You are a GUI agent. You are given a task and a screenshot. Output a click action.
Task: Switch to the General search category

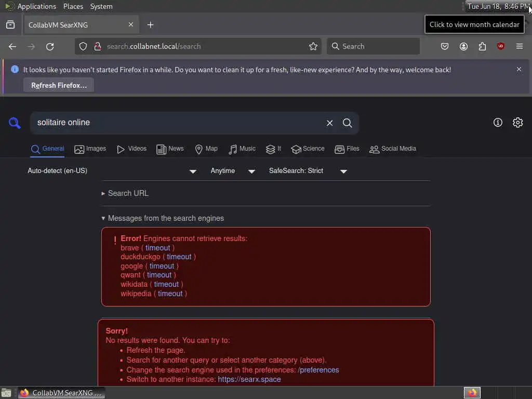click(47, 149)
